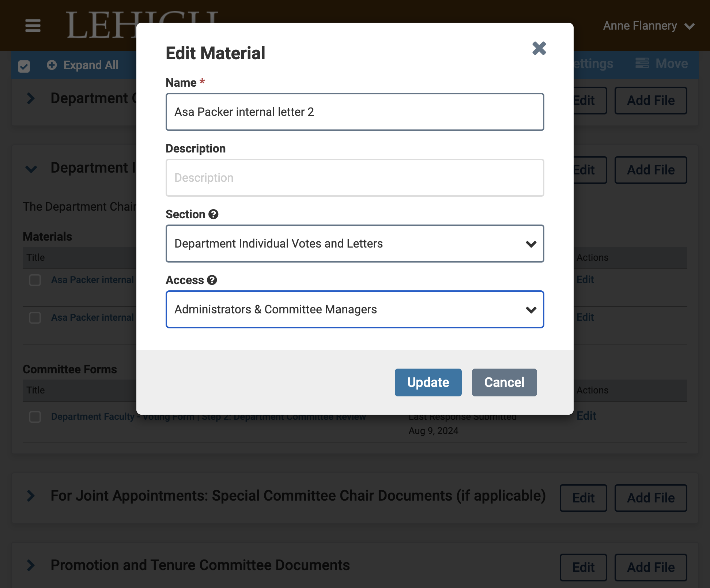Click Add File for the expanded Department section

pos(651,170)
